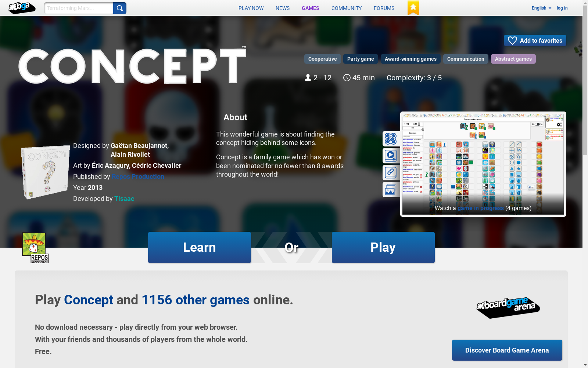Image resolution: width=588 pixels, height=368 pixels.
Task: Open the COMMUNITY menu
Action: point(347,8)
